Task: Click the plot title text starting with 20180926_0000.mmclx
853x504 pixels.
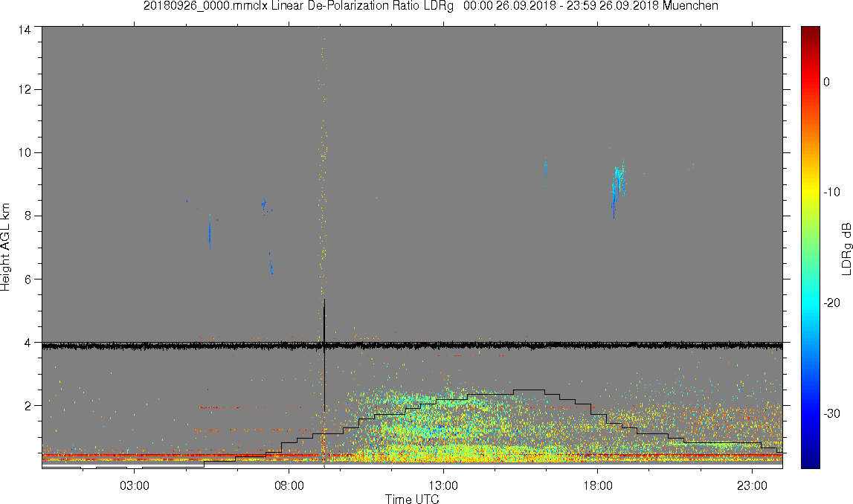Action: coord(431,6)
